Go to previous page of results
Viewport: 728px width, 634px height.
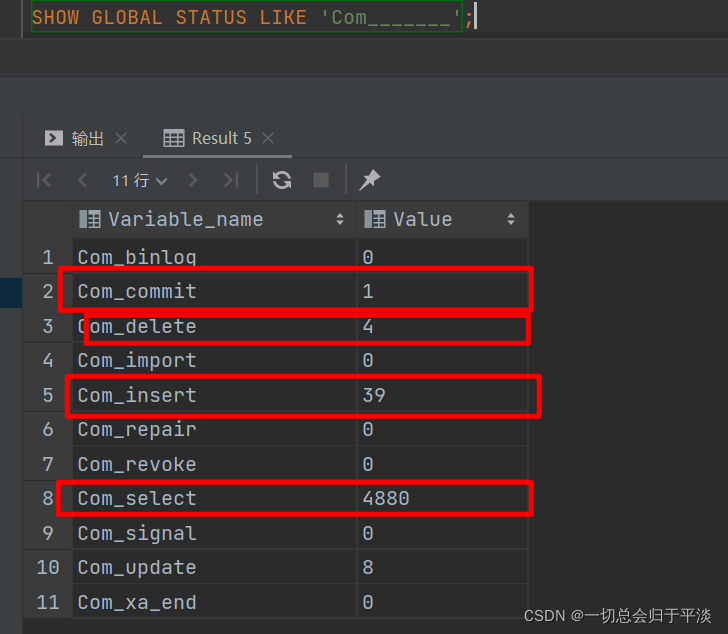click(82, 180)
